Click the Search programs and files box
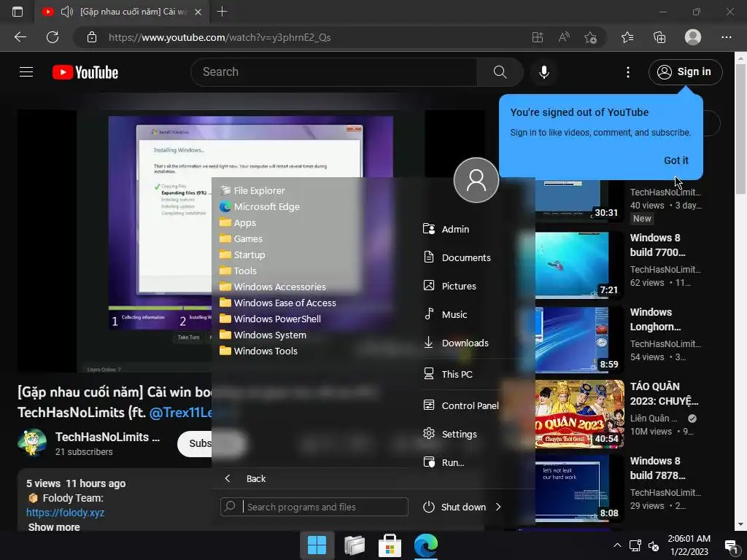Image resolution: width=747 pixels, height=560 pixels. tap(314, 507)
